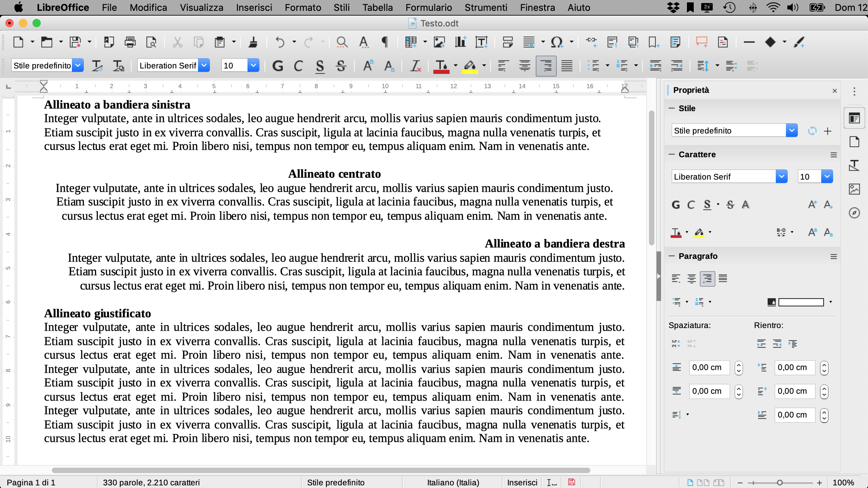Open the font name dropdown in toolbar
This screenshot has height=488, width=868.
(x=204, y=65)
